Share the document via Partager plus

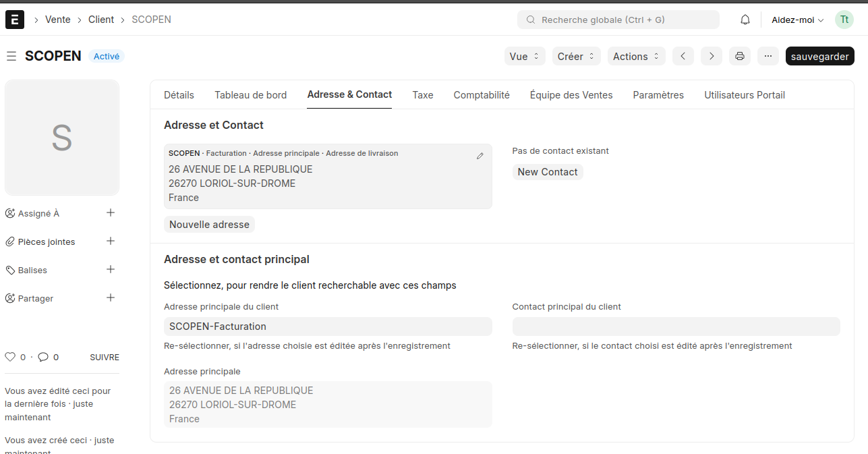click(x=111, y=297)
